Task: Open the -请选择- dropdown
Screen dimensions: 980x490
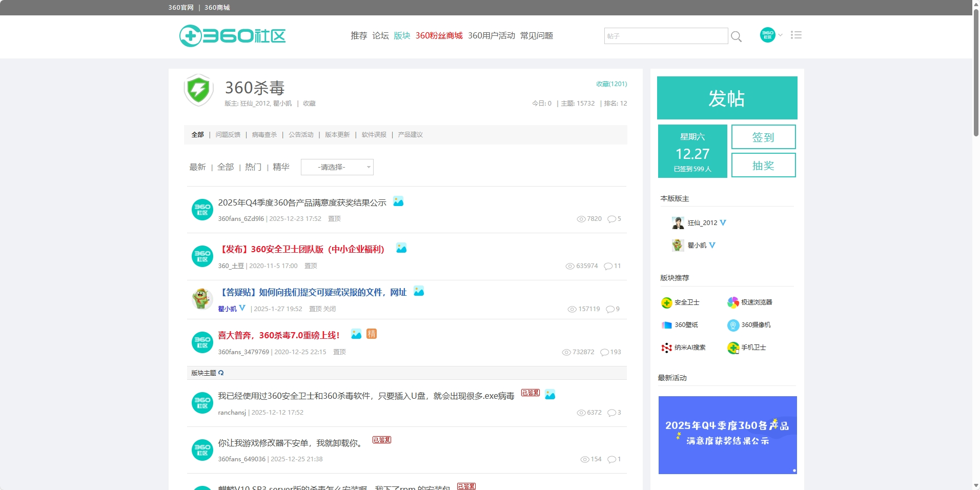Action: point(337,167)
